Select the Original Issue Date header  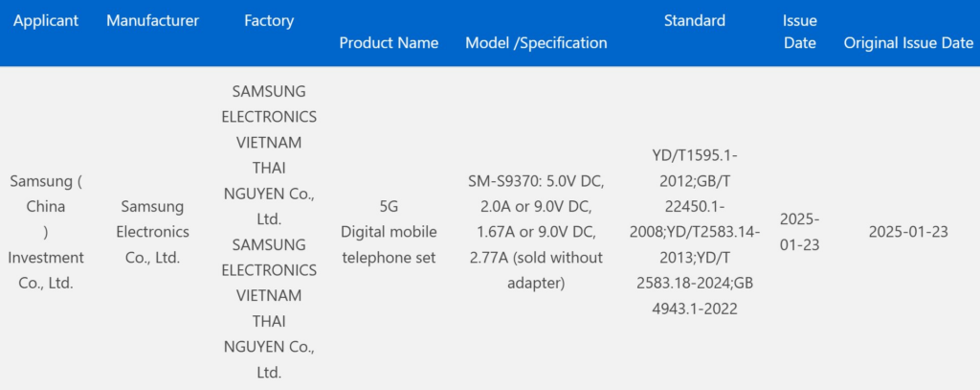pos(907,42)
